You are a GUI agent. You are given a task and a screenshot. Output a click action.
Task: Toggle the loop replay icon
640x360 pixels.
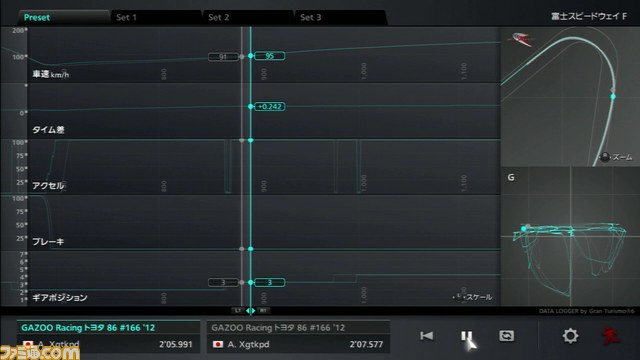507,336
